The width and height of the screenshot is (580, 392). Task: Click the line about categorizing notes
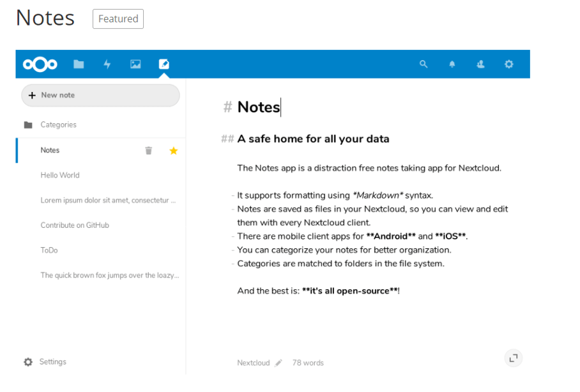point(344,250)
